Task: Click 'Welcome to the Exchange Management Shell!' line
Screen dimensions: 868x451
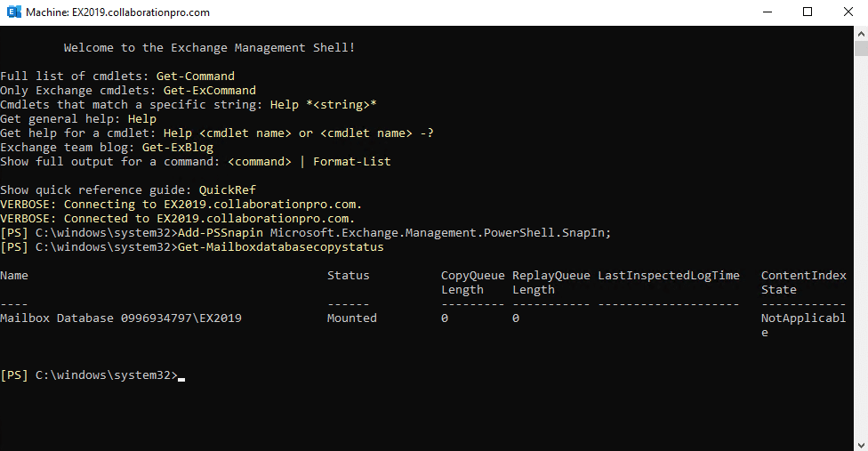Action: (x=209, y=47)
